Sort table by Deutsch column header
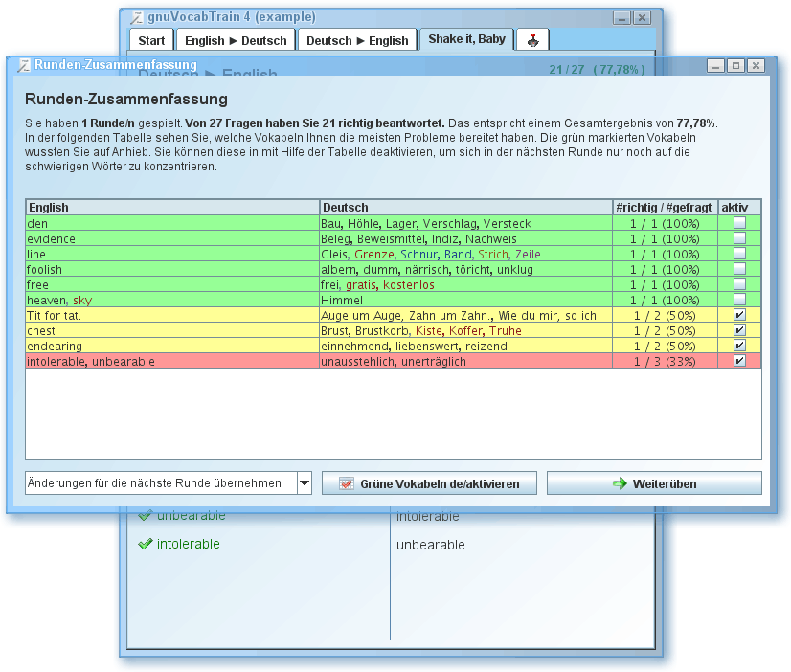791x672 pixels. (466, 207)
